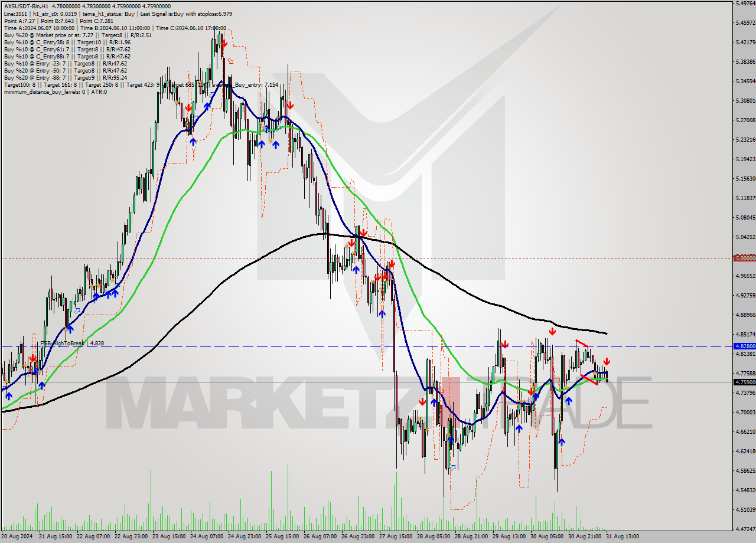Click the '28 Aug 21:00' time axis label

pos(472,536)
